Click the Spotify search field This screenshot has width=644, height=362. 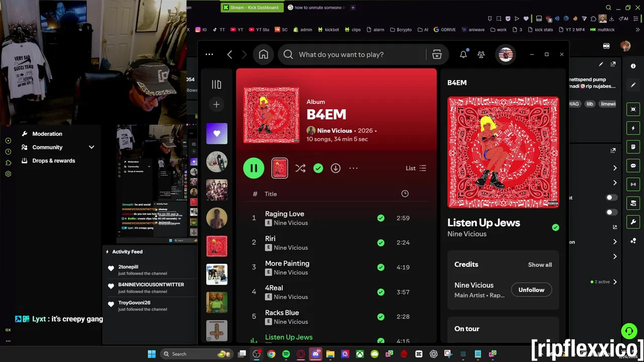pos(352,54)
